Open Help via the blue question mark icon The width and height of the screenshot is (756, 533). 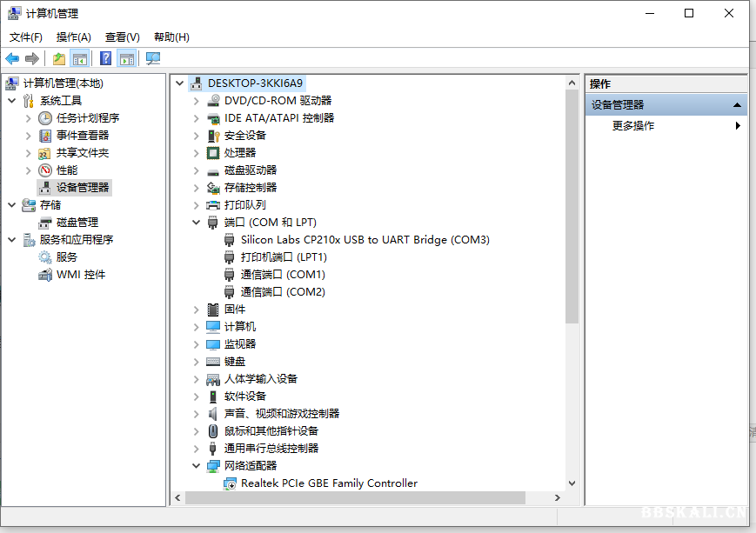(x=105, y=58)
